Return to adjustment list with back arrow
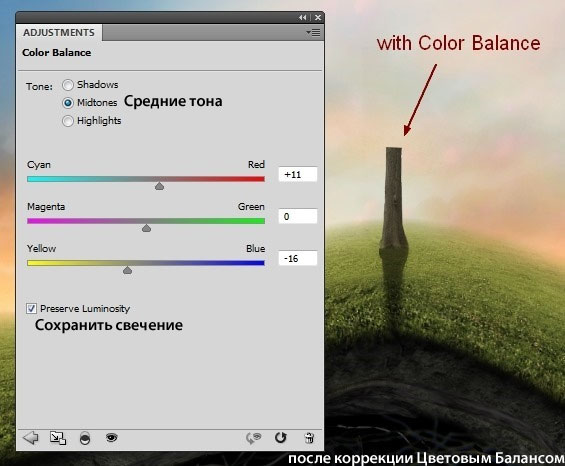The height and width of the screenshot is (466, 565). click(x=31, y=438)
